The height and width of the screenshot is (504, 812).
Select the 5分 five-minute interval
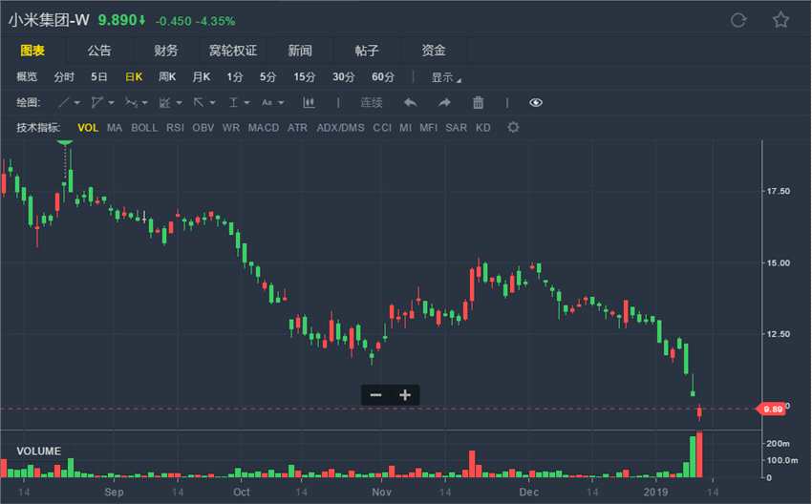click(267, 77)
